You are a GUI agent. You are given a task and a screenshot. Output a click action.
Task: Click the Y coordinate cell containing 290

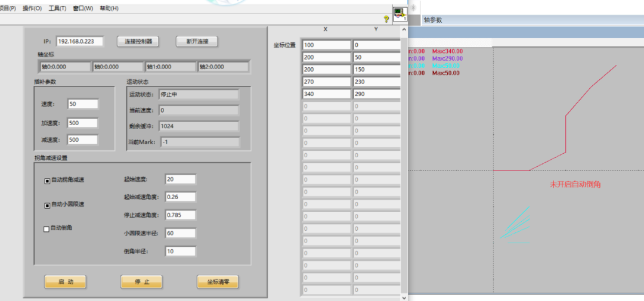pyautogui.click(x=377, y=94)
